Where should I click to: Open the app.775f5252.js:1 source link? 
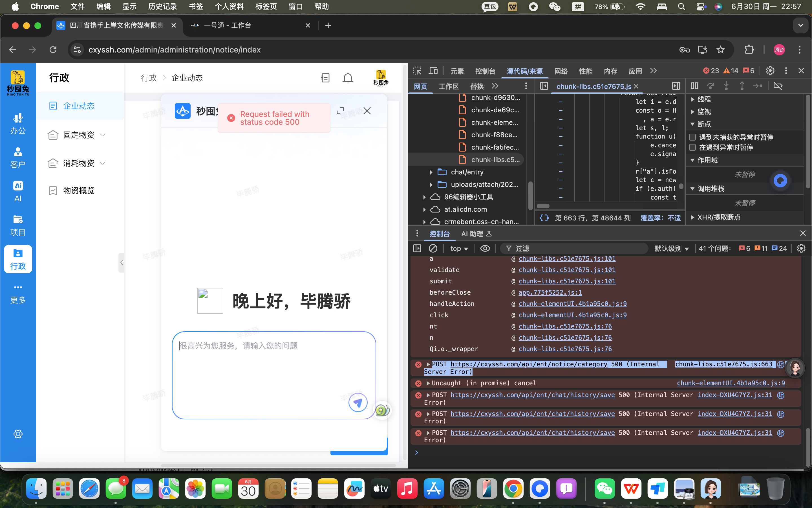(x=550, y=292)
